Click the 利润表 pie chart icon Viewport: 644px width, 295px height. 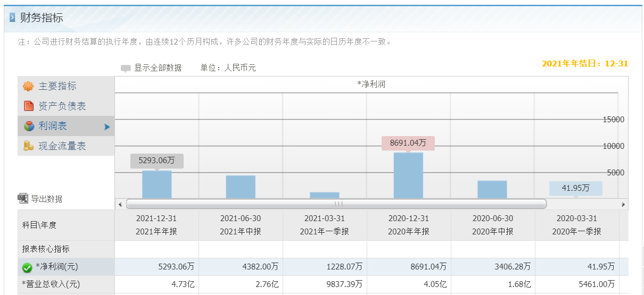coord(29,127)
